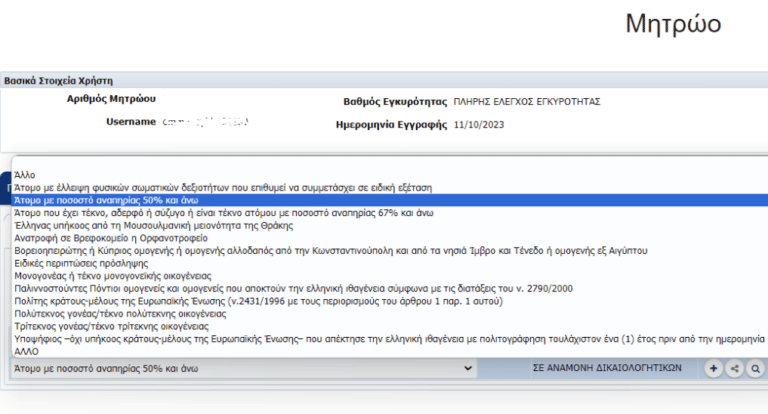
Task: Click the 'ΣΕ ΑΝΑΜΟΝΗ ΔΙΚΑΙΟΛΟΓΗΤΙΚΩΝ' status text
Action: pyautogui.click(x=607, y=367)
